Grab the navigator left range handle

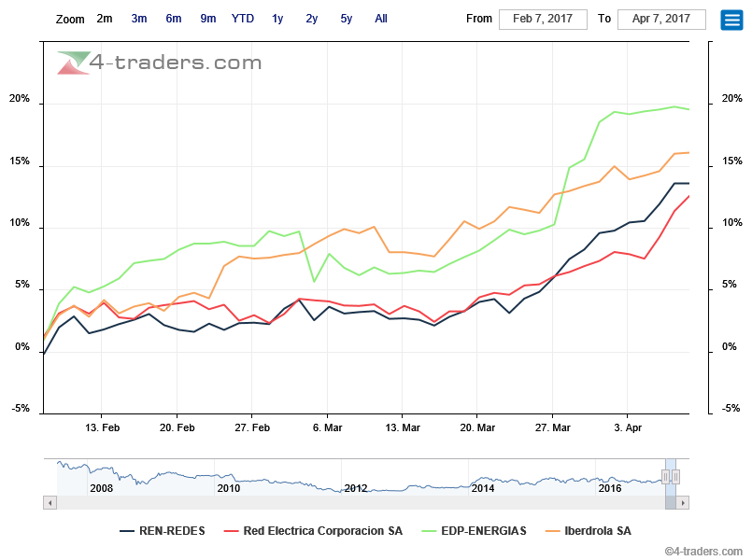click(x=666, y=477)
